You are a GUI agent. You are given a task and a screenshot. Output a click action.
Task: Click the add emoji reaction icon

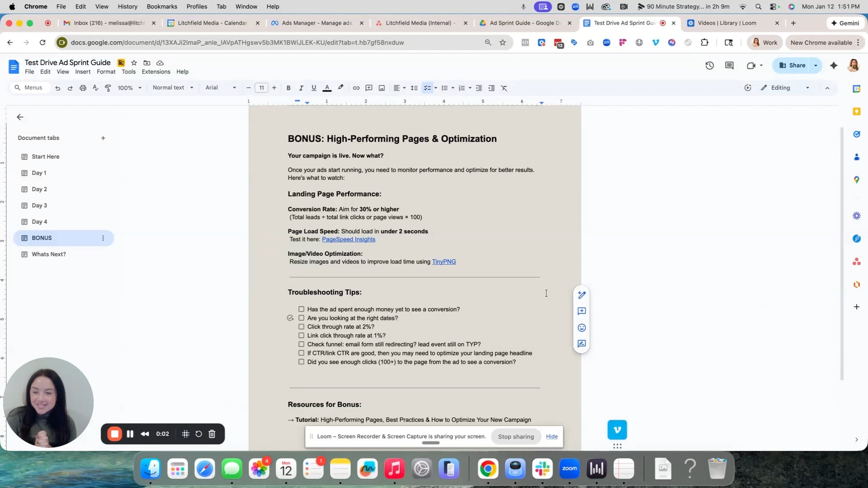(x=582, y=328)
